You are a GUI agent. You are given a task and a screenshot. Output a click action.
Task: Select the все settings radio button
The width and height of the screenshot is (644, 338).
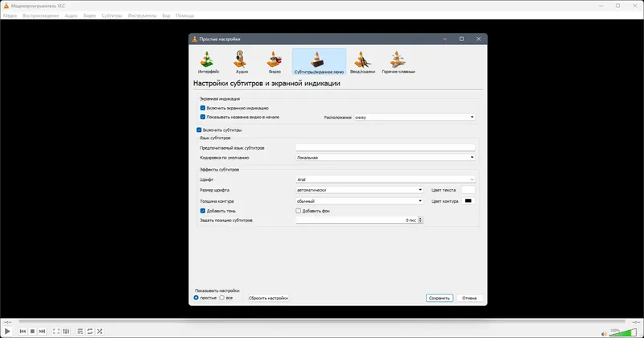coord(222,298)
